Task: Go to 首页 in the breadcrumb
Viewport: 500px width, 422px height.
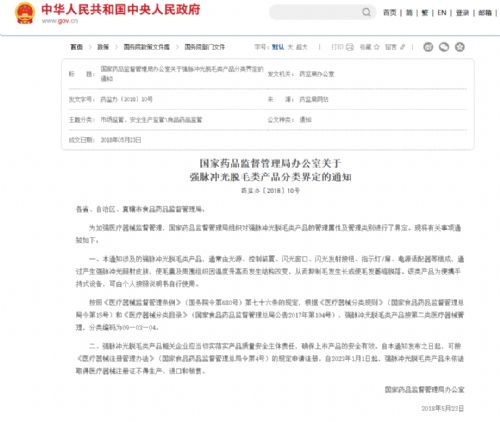Action: (x=76, y=47)
